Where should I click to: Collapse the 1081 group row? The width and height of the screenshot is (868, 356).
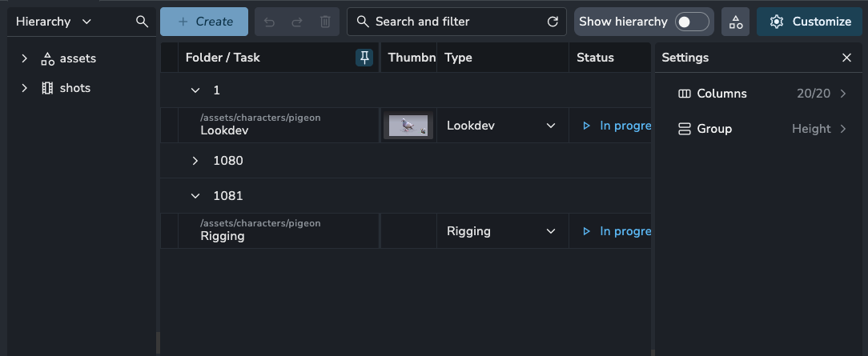pyautogui.click(x=195, y=196)
